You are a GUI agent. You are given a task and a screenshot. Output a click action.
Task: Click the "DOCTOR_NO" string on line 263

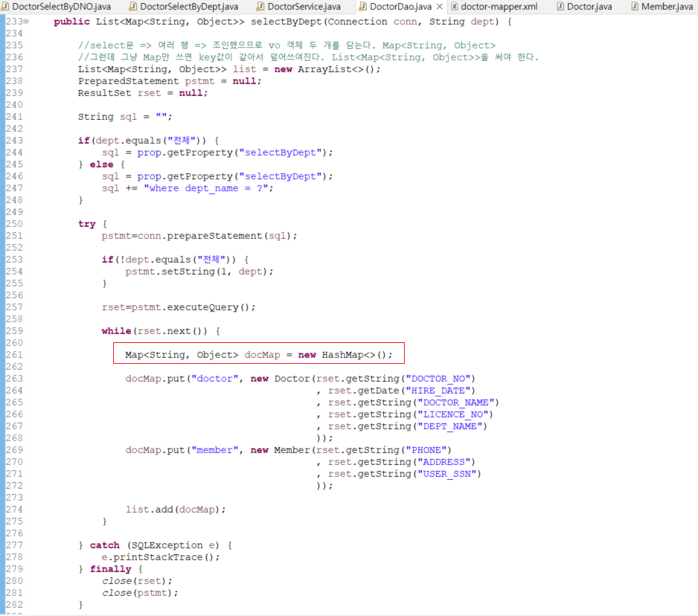tap(438, 379)
